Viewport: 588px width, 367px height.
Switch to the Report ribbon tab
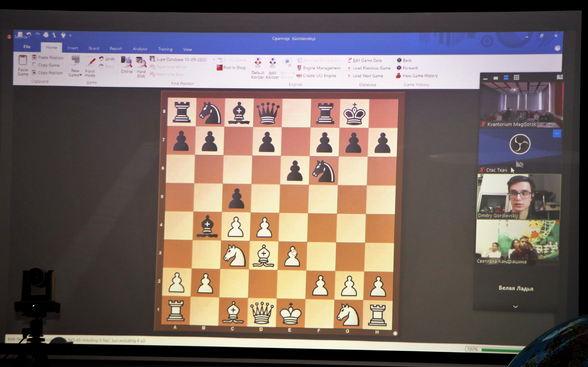116,49
